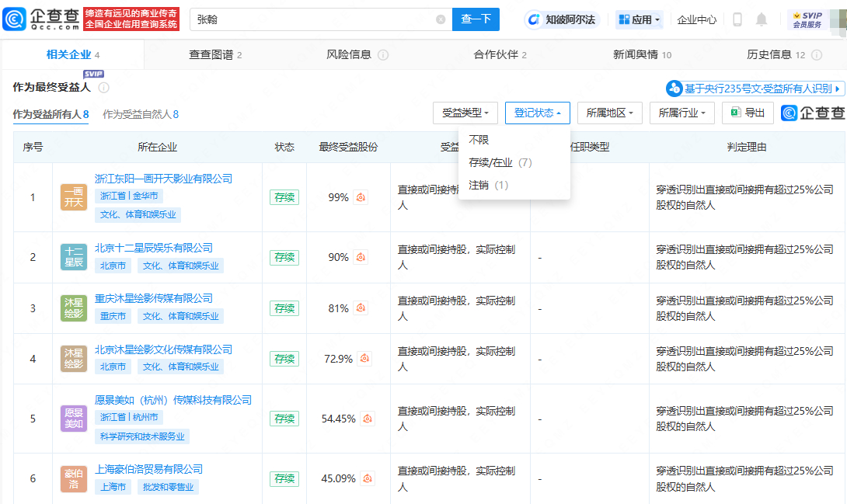
Task: Expand the 所属行业 dropdown filter
Action: pyautogui.click(x=681, y=113)
